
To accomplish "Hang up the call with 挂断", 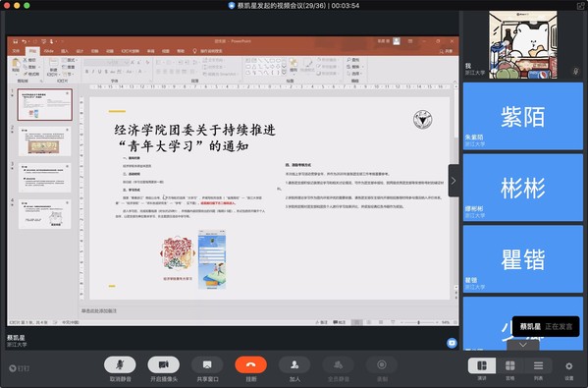I will pyautogui.click(x=251, y=364).
